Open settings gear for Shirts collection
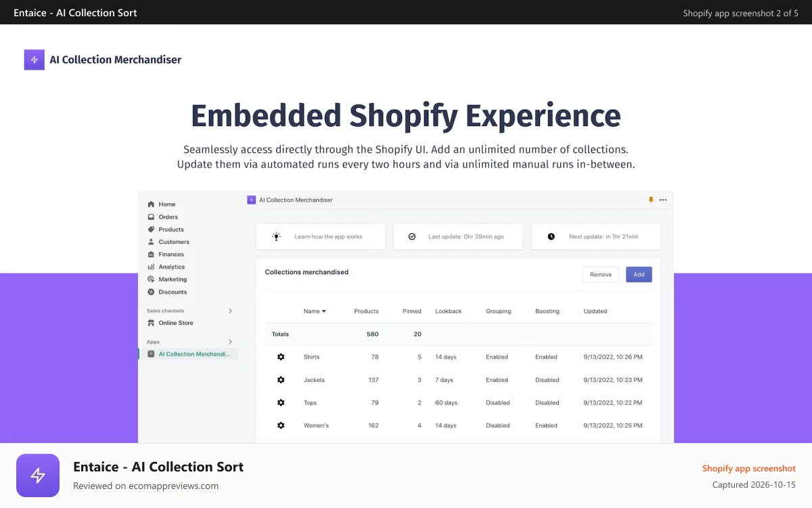The image size is (812, 508). [x=281, y=357]
